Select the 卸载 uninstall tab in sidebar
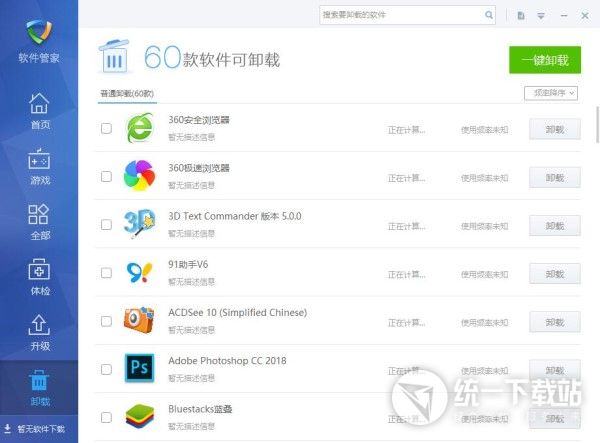This screenshot has width=600, height=443. tap(39, 387)
